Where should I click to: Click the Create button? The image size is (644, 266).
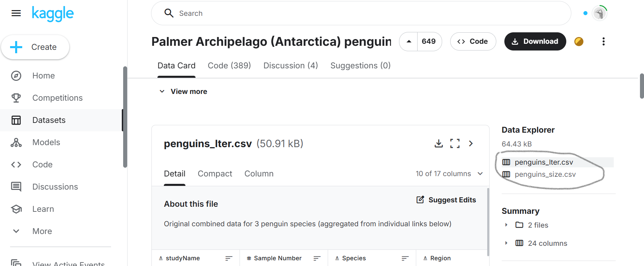[35, 47]
